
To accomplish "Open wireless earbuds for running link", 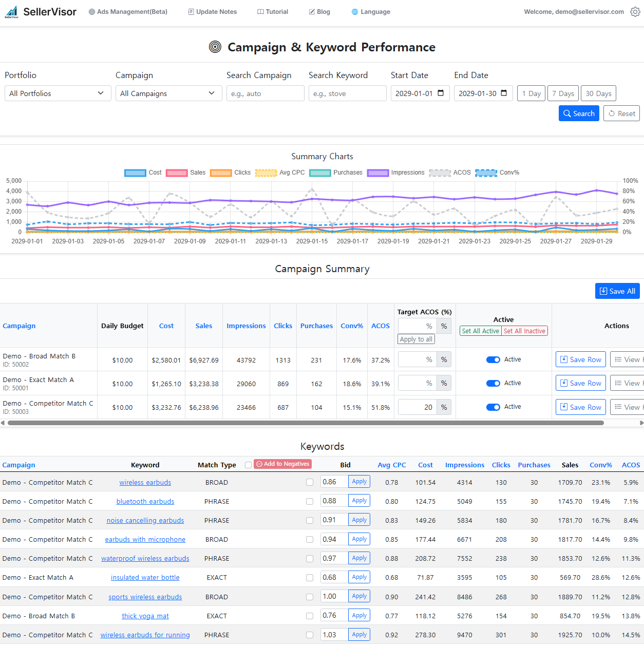I will click(x=145, y=635).
